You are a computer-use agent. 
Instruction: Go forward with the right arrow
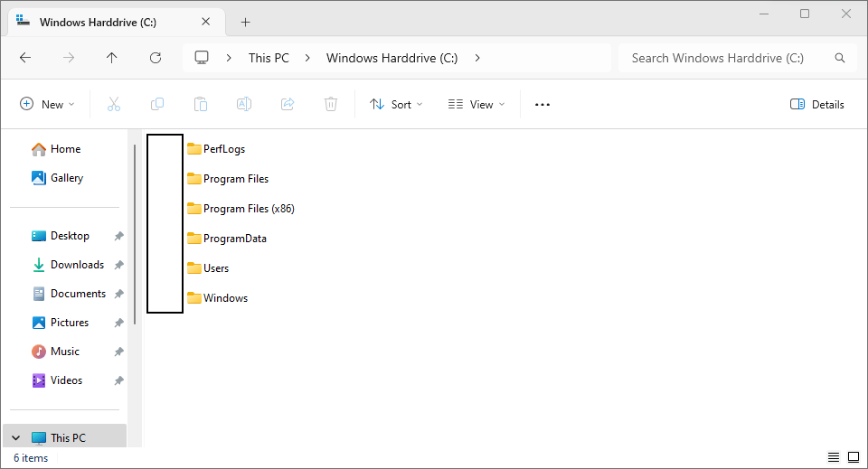(x=69, y=58)
